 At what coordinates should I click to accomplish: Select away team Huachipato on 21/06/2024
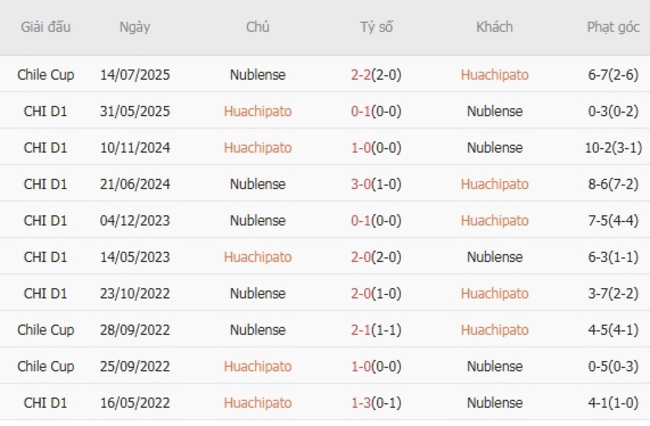point(494,184)
